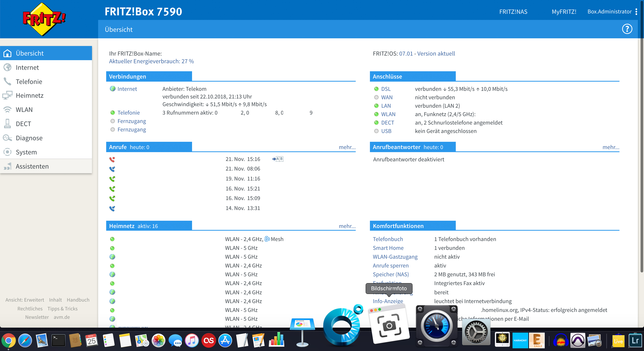Open Assistenten using its sidebar icon
644x351 pixels.
click(7, 166)
